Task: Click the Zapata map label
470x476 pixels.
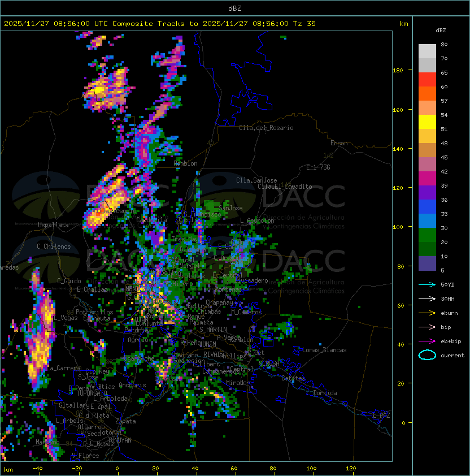Action: pyautogui.click(x=125, y=421)
